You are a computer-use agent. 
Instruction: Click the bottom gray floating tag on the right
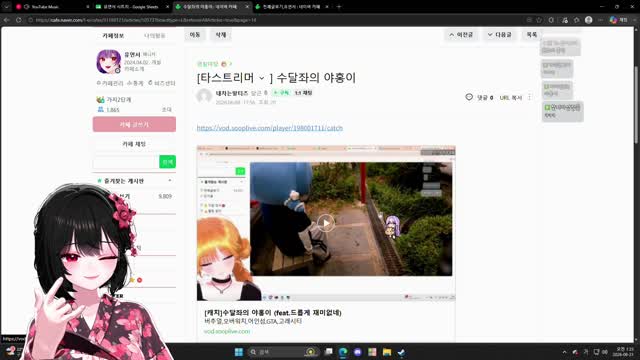coord(562,111)
